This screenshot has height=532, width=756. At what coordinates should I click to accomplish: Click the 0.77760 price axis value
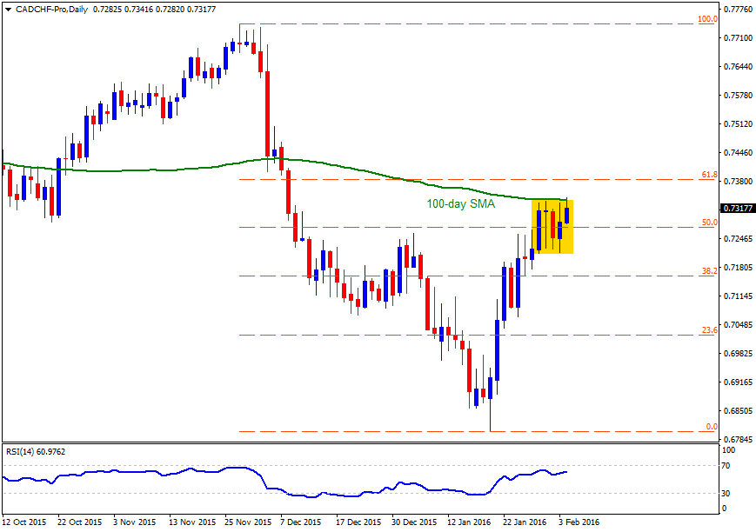[x=738, y=9]
